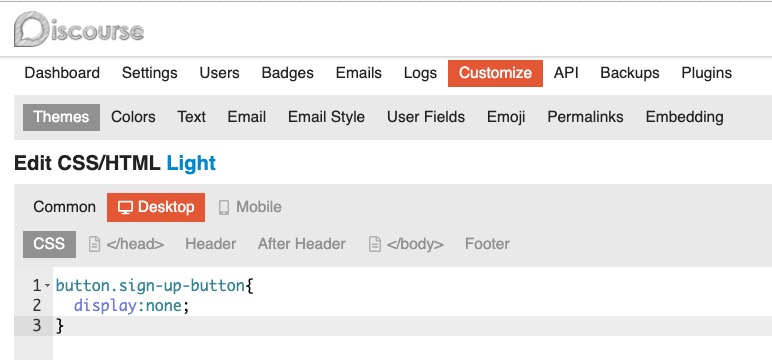Collapse code fold arrow on line 1

[x=47, y=286]
